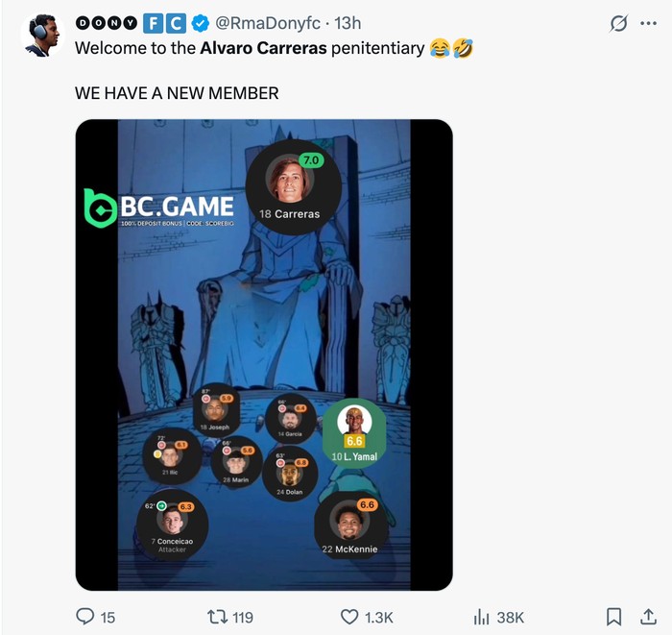Click the DONY FC display name
The image size is (672, 635).
point(131,23)
